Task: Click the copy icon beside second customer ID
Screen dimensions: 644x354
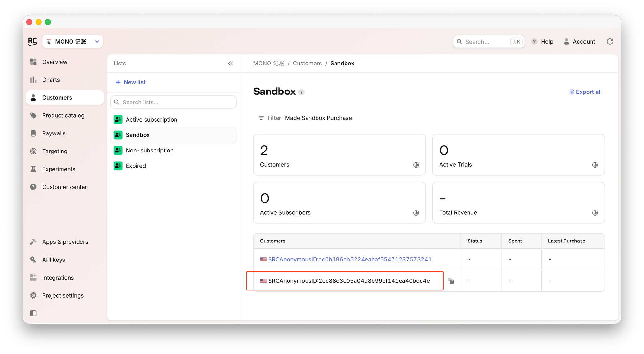Action: (451, 281)
